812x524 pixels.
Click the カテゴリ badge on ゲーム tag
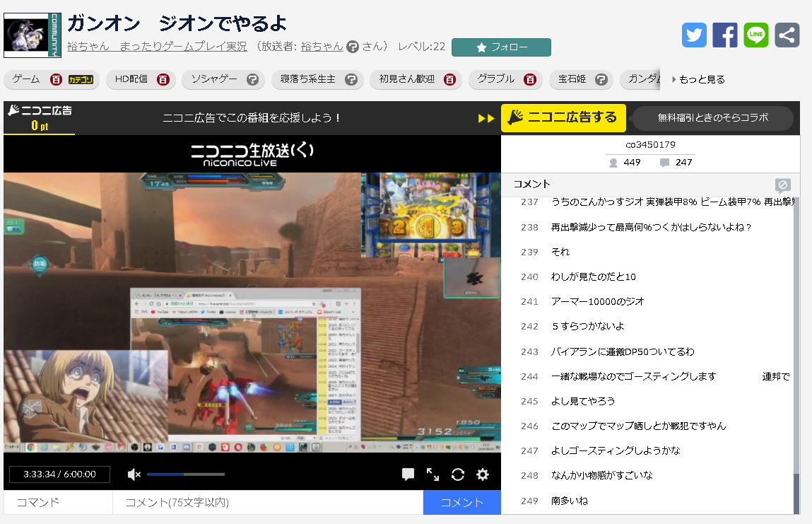point(81,79)
